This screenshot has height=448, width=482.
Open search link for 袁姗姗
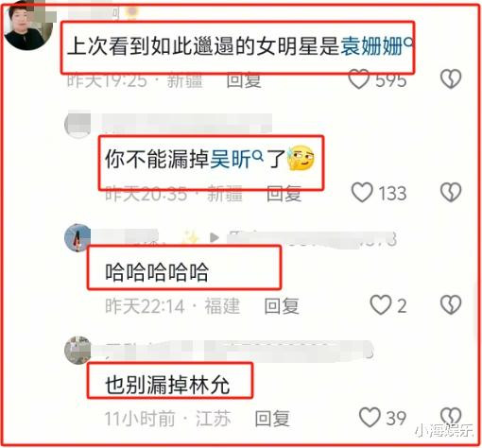click(x=376, y=46)
